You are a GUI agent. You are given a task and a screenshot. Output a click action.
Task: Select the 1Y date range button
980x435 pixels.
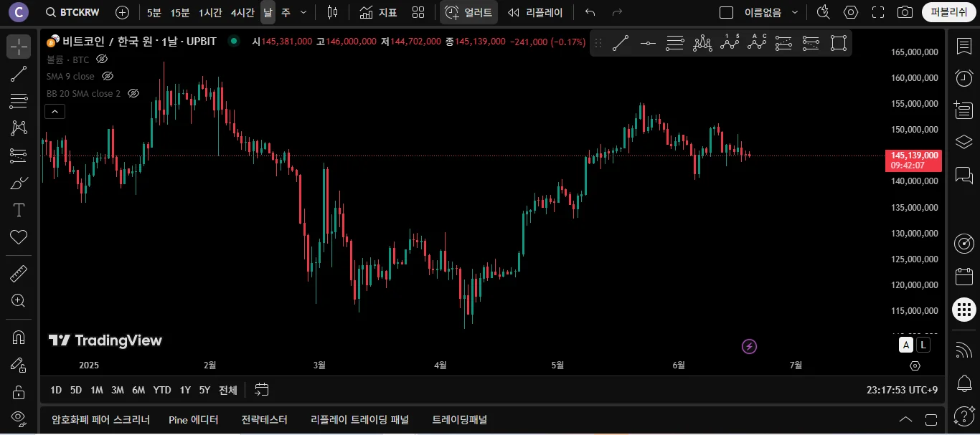(185, 390)
